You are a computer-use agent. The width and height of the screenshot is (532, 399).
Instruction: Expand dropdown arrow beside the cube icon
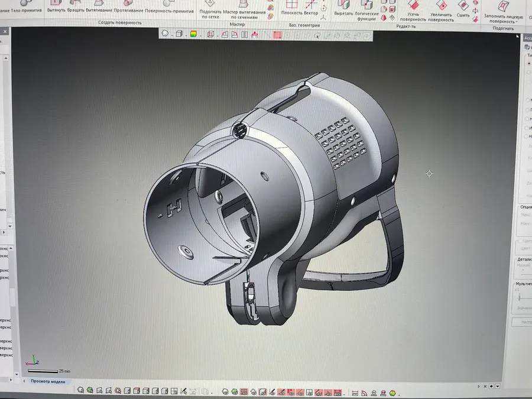coord(186,35)
